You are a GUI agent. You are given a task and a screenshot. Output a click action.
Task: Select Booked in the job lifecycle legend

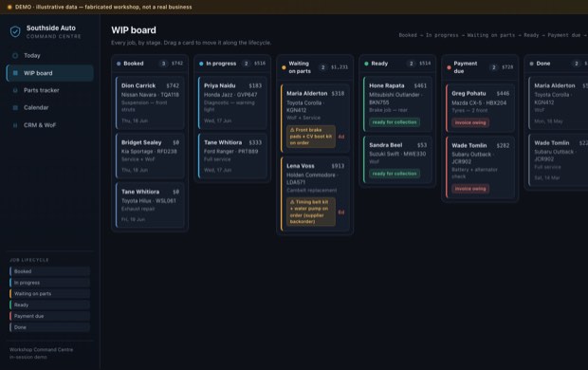(50, 271)
